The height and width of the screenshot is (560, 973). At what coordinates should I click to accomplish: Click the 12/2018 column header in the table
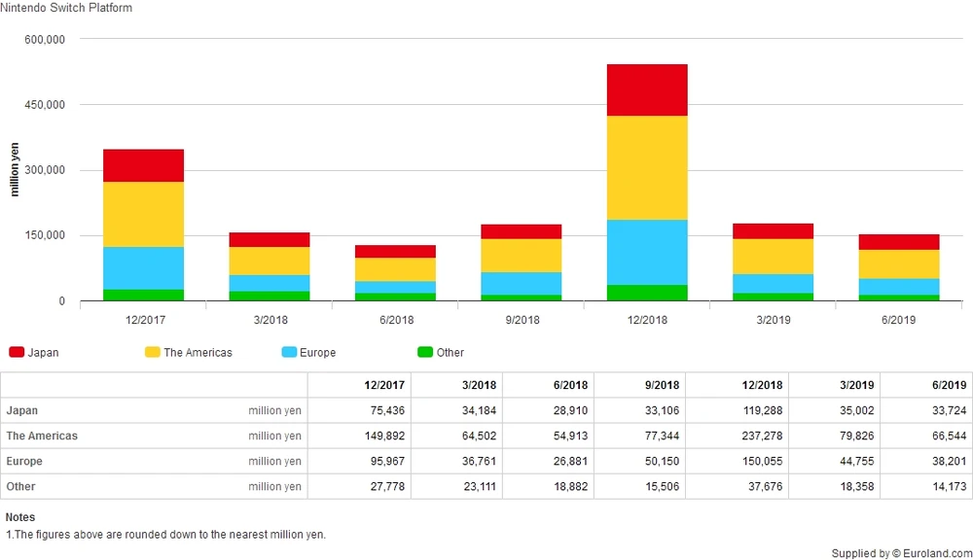pos(761,385)
